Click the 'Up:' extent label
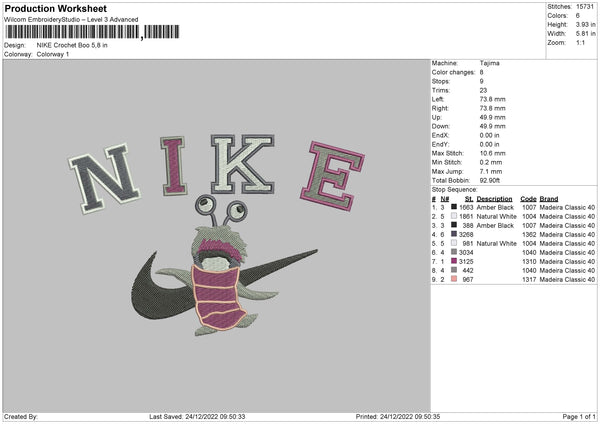 pos(437,117)
